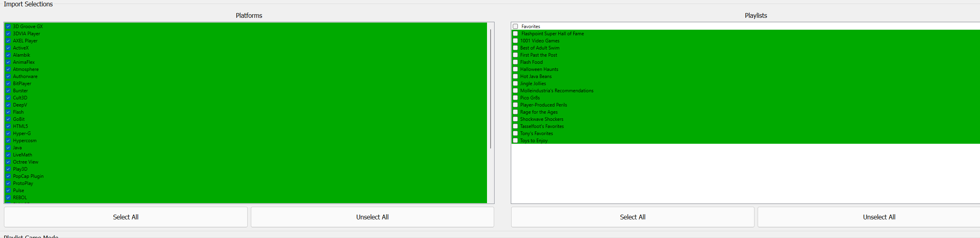Select the Pulse platform label
Viewport: 980px width, 238px height.
point(19,190)
